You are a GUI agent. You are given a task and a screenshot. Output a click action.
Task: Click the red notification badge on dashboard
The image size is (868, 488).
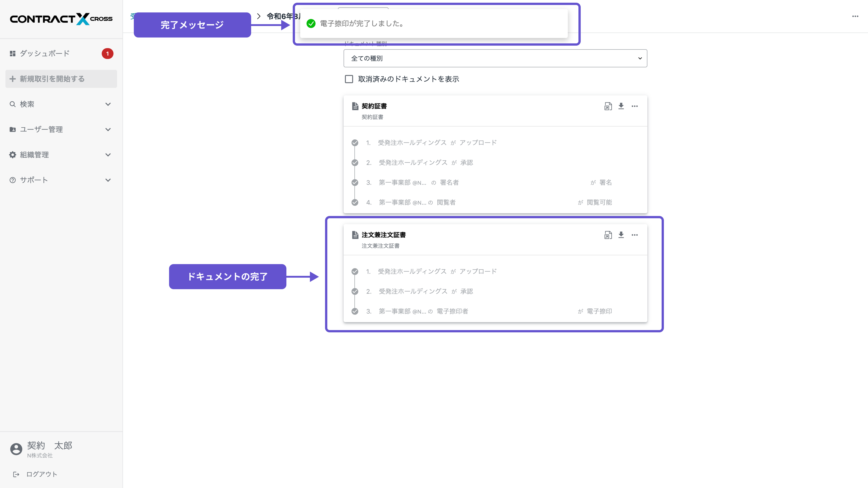click(108, 54)
